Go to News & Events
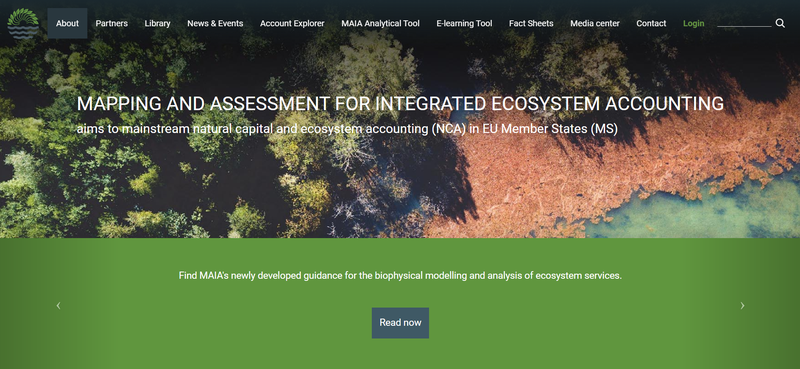The width and height of the screenshot is (800, 369). [x=215, y=23]
